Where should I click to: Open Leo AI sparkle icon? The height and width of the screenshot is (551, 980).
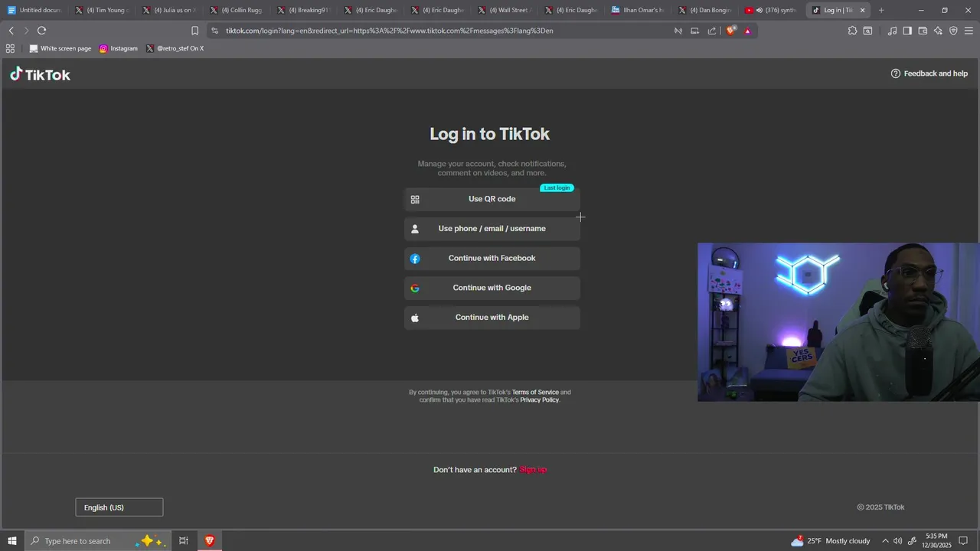(x=938, y=31)
